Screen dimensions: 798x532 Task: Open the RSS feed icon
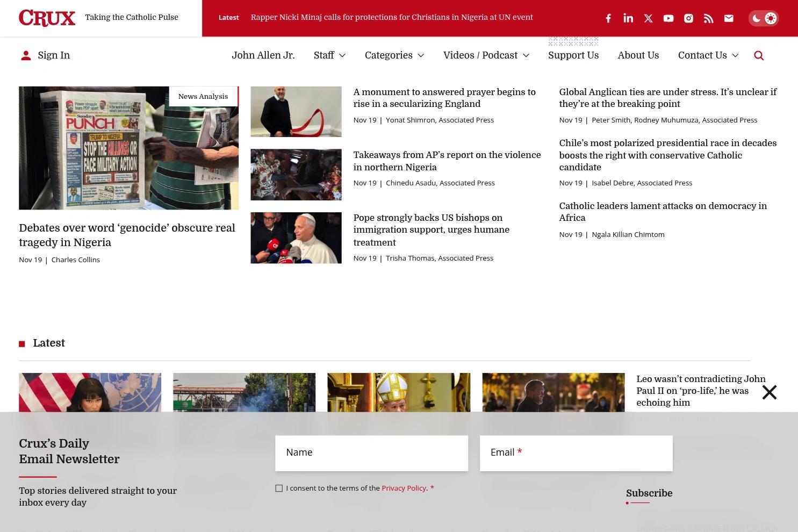coord(709,18)
